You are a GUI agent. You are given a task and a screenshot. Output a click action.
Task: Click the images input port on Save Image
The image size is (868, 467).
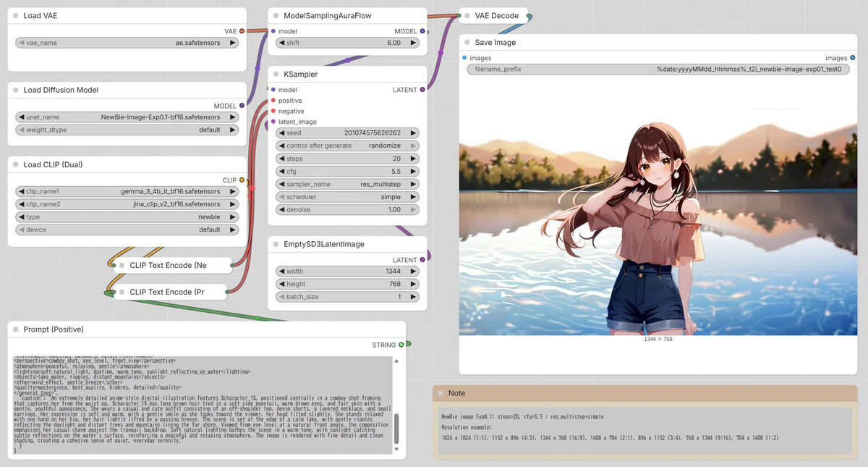(464, 58)
